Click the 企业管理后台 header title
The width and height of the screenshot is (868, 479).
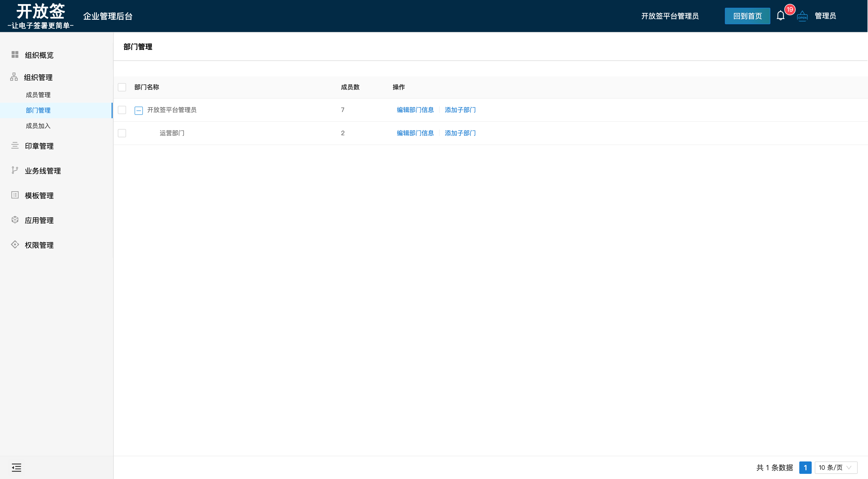pyautogui.click(x=108, y=16)
